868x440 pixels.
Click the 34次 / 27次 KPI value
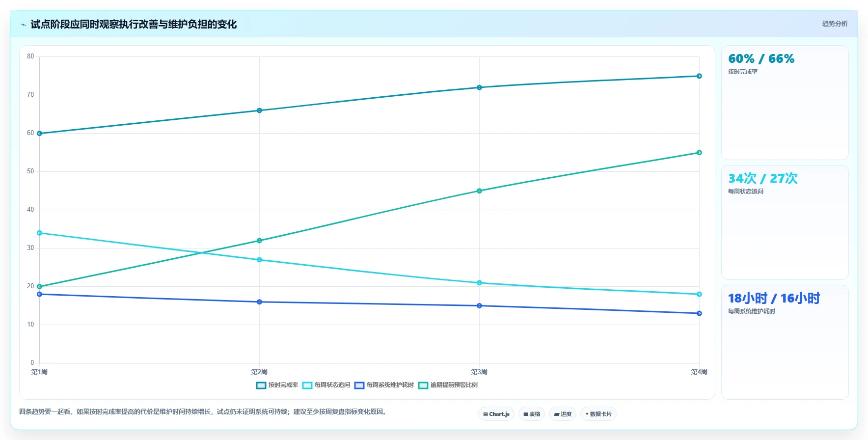click(763, 179)
